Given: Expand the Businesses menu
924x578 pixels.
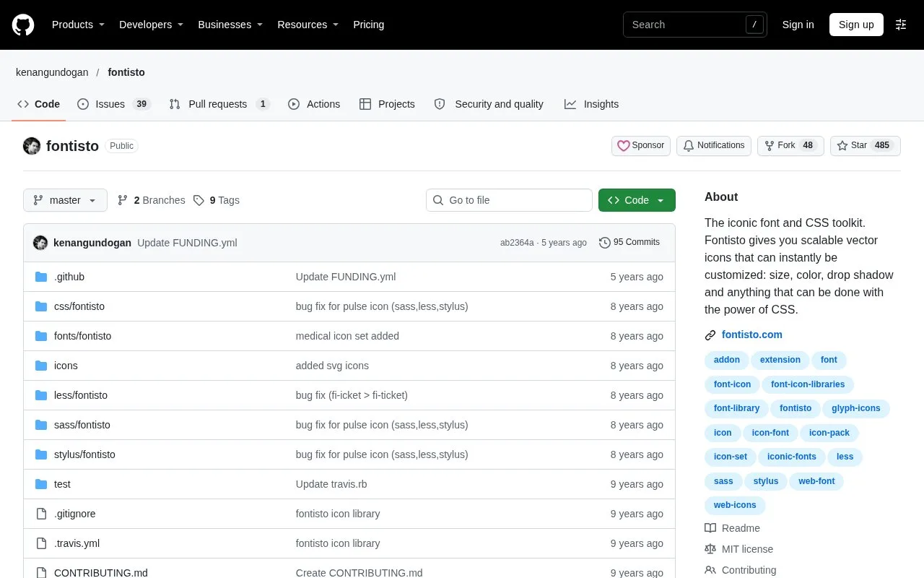Looking at the screenshot, I should coord(230,25).
